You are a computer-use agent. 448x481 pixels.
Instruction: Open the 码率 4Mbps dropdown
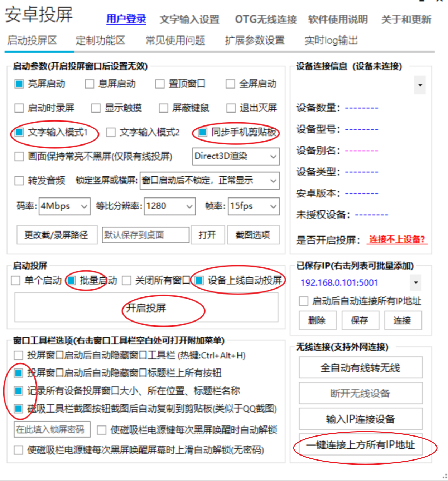point(83,206)
